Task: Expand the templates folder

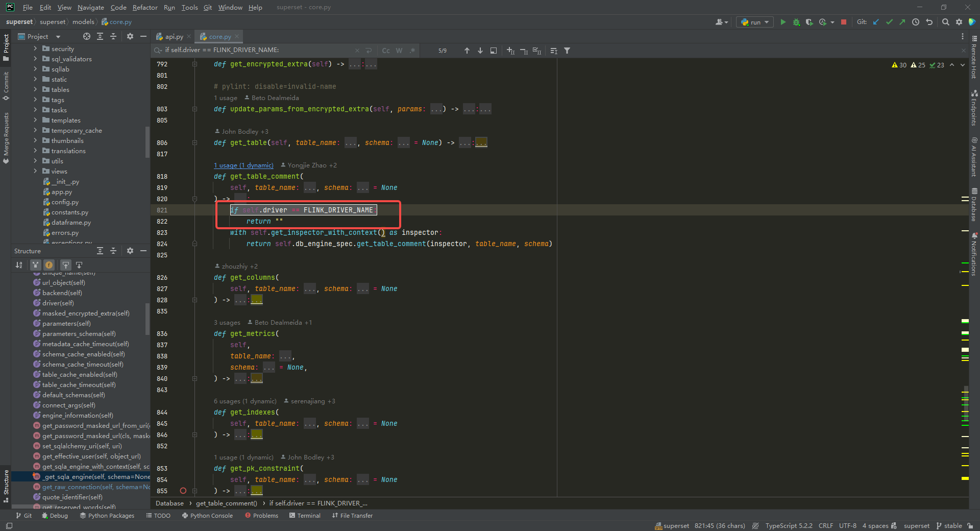Action: tap(35, 120)
